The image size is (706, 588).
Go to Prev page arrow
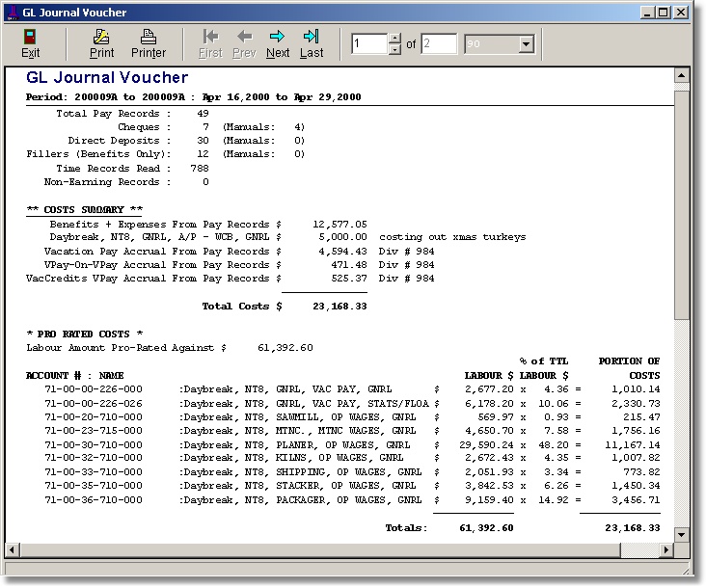pyautogui.click(x=244, y=37)
